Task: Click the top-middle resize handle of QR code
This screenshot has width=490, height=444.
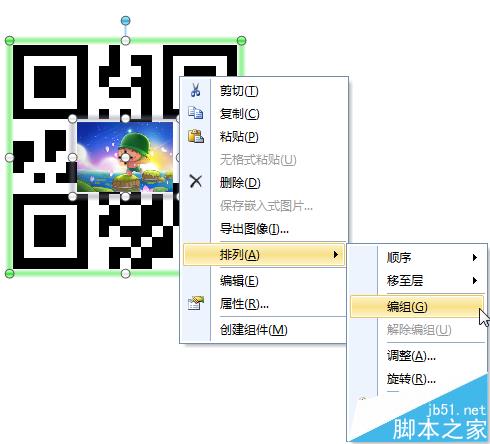Action: click(x=125, y=41)
